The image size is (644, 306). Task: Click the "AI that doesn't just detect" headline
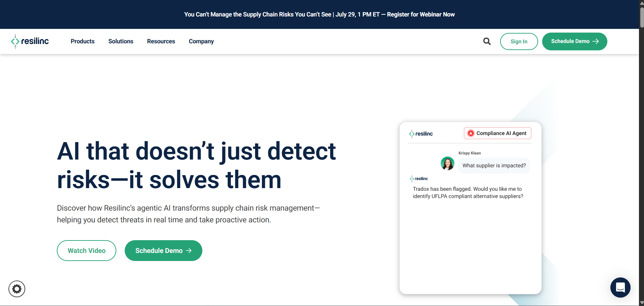coord(196,165)
